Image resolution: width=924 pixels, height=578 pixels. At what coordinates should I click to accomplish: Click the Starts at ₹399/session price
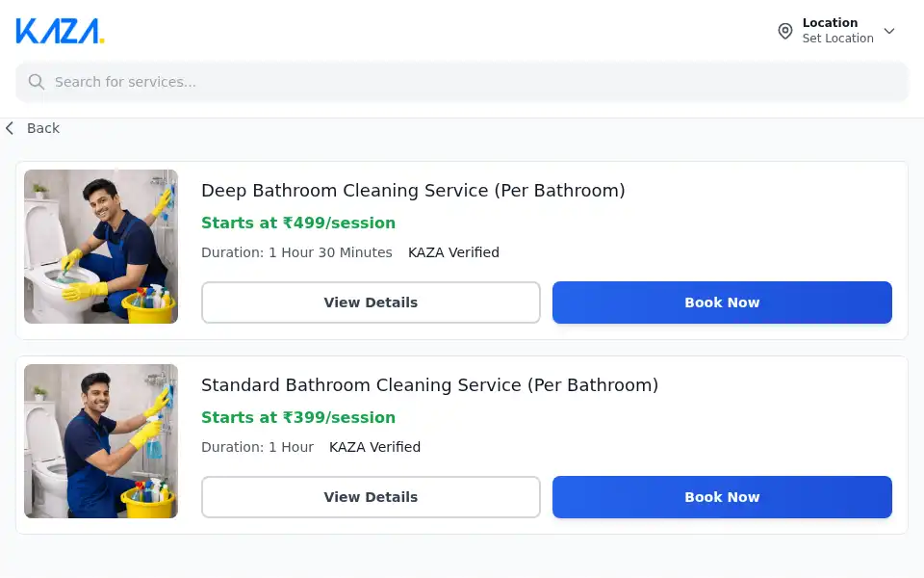click(x=298, y=417)
